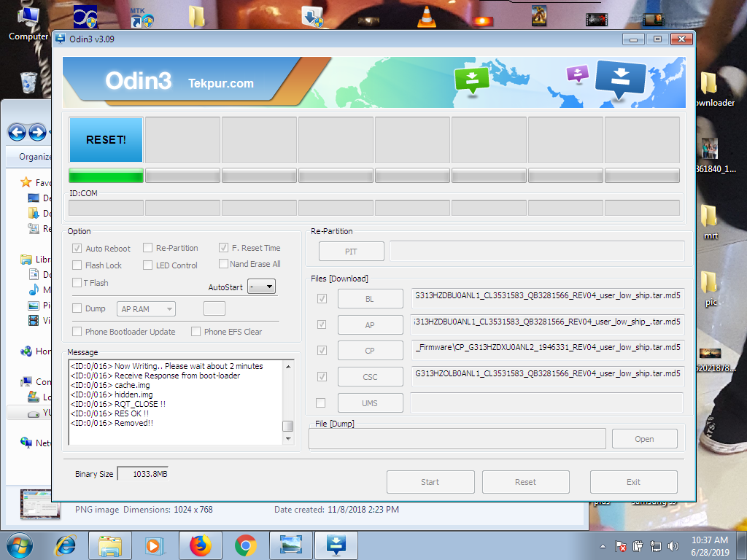The height and width of the screenshot is (560, 747).
Task: Enable the Flash Lock checkbox
Action: (77, 265)
